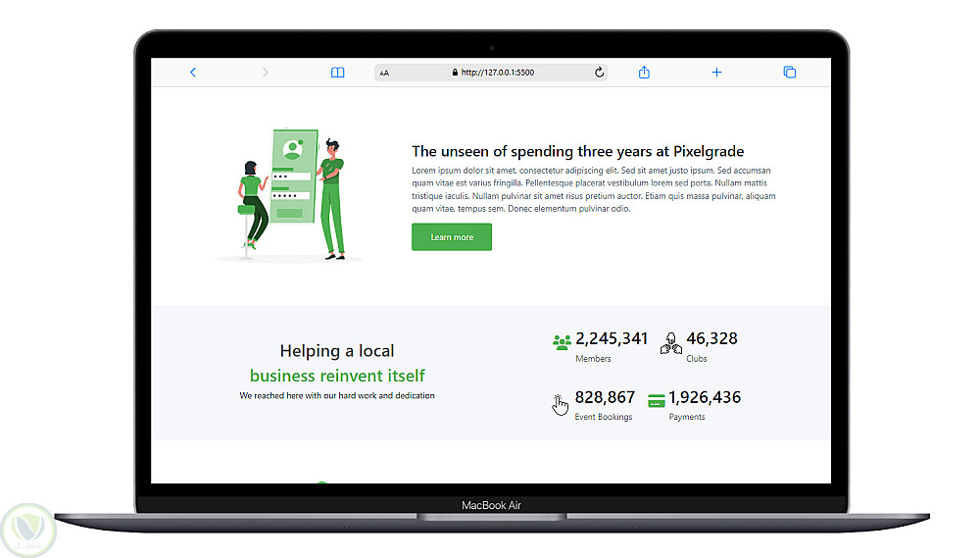
Task: Click the 'Clubs' label
Action: [696, 359]
